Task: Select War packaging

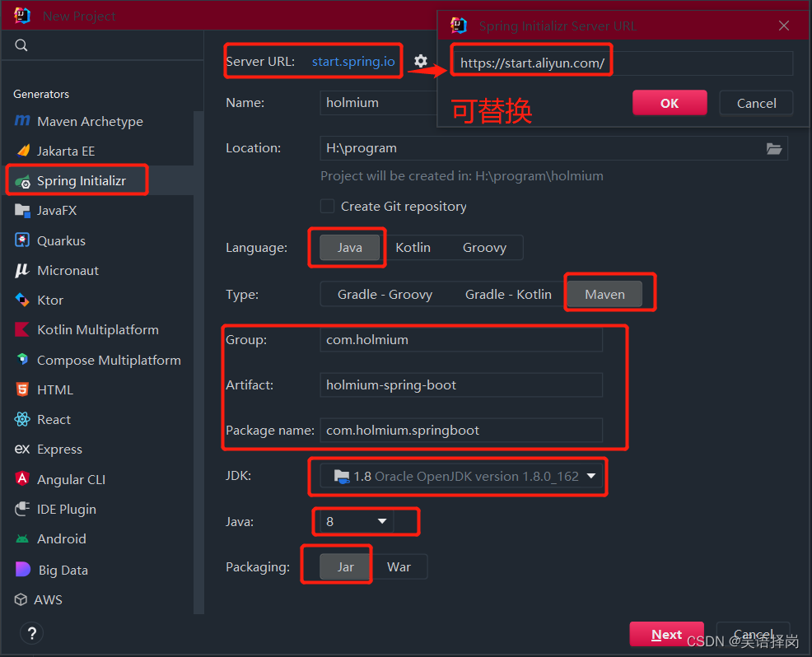Action: pyautogui.click(x=399, y=567)
